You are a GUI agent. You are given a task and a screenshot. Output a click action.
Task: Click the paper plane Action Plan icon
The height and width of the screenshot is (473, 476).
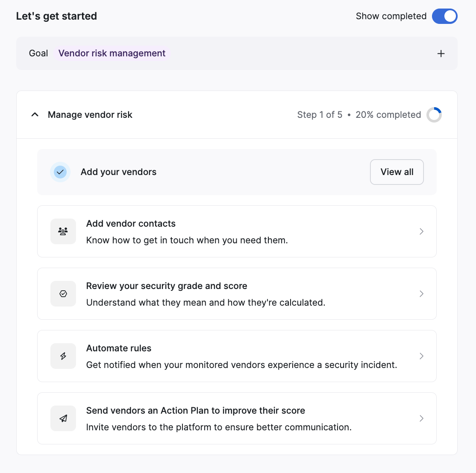point(63,418)
